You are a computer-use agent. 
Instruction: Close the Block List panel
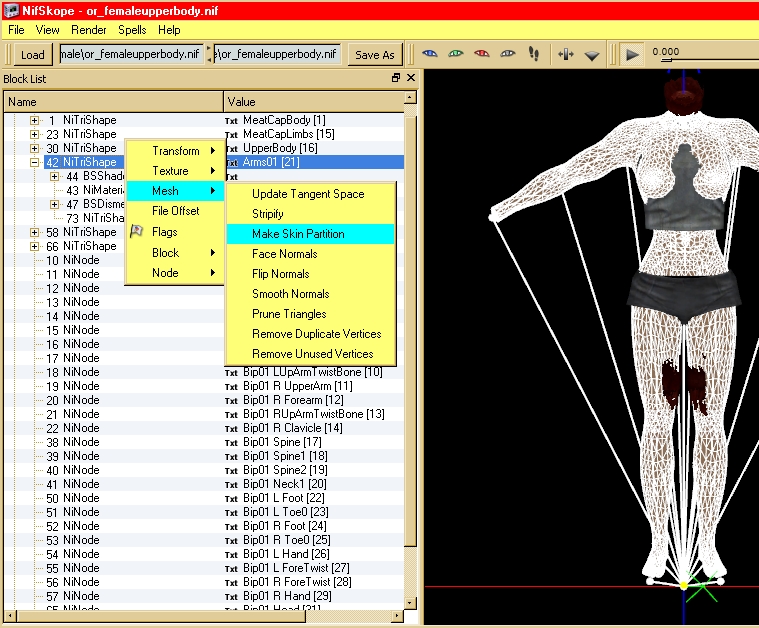tap(411, 77)
